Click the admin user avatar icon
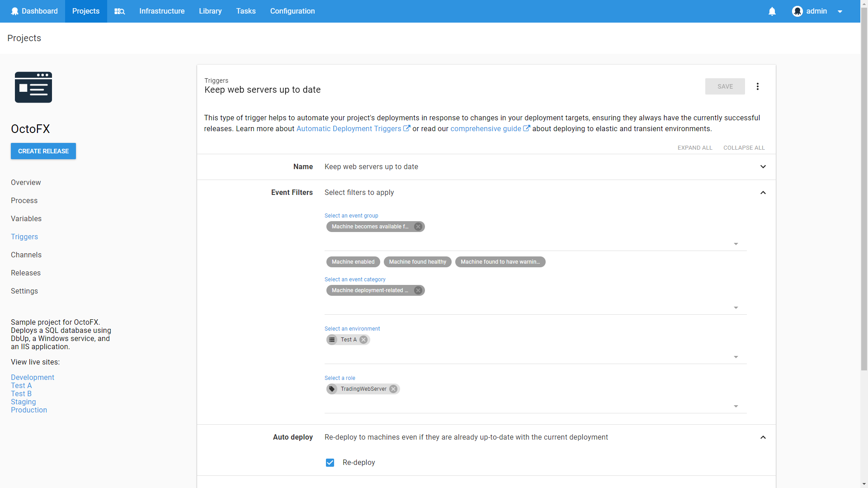 797,11
